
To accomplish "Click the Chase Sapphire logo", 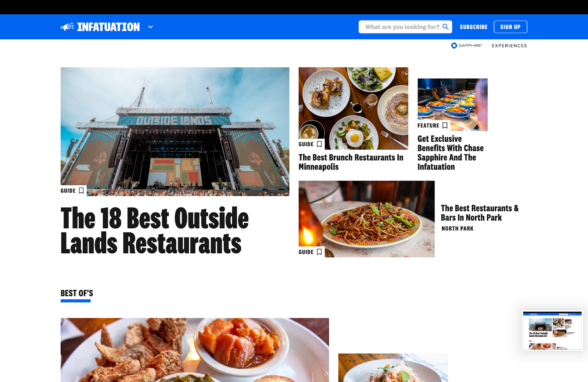I will pyautogui.click(x=467, y=46).
